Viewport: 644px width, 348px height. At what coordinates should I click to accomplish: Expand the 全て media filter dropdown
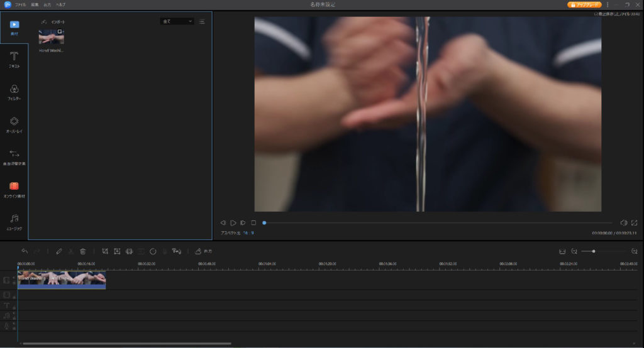click(177, 21)
